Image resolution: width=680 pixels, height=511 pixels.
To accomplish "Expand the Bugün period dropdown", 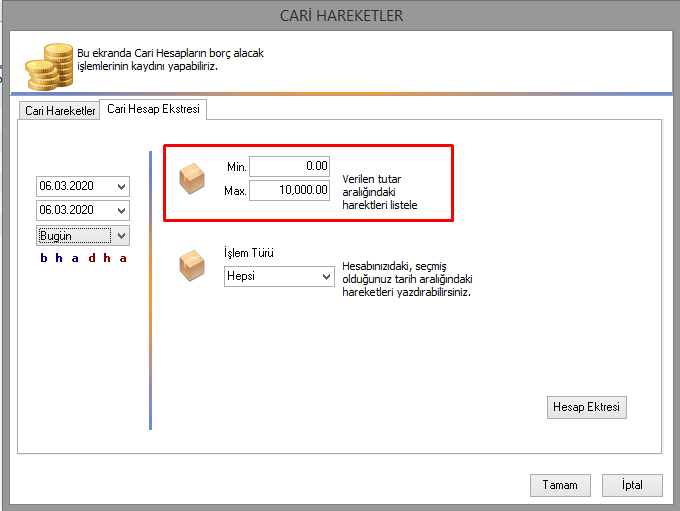I will (122, 236).
